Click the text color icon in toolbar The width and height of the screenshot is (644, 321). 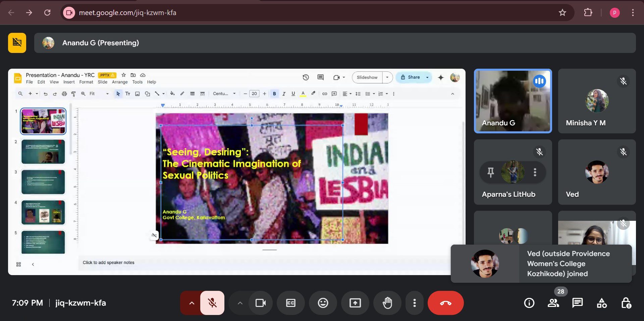pyautogui.click(x=303, y=94)
